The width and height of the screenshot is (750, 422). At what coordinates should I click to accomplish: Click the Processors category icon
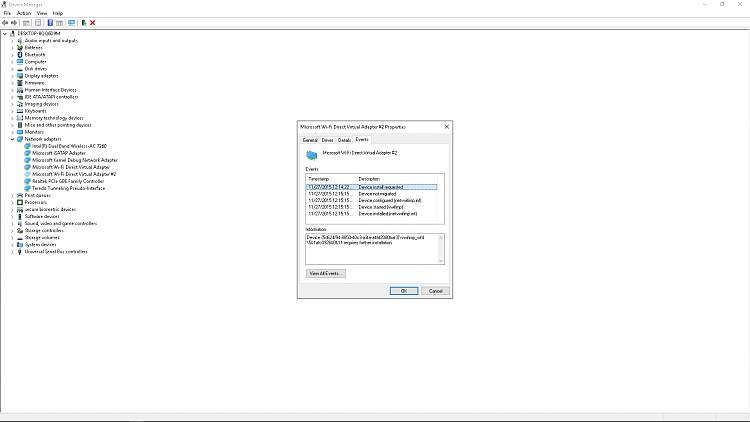coord(20,202)
